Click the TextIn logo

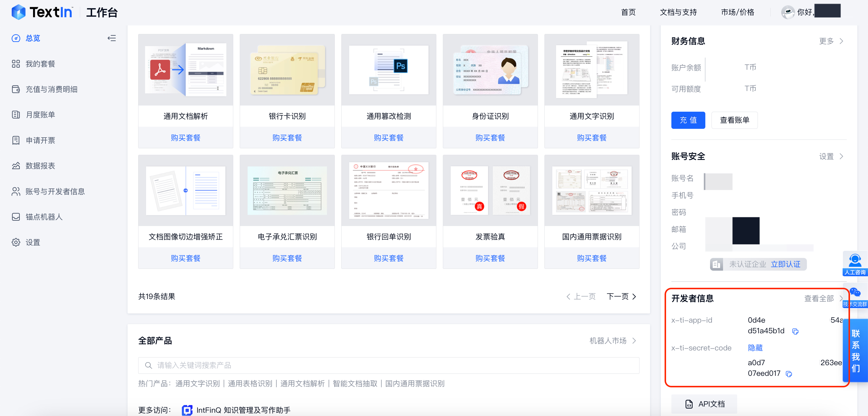(x=42, y=12)
